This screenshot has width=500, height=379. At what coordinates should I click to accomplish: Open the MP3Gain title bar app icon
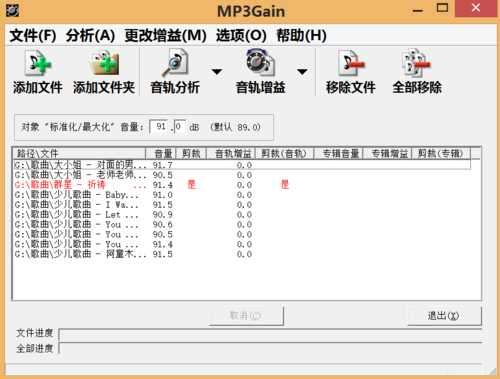click(12, 10)
